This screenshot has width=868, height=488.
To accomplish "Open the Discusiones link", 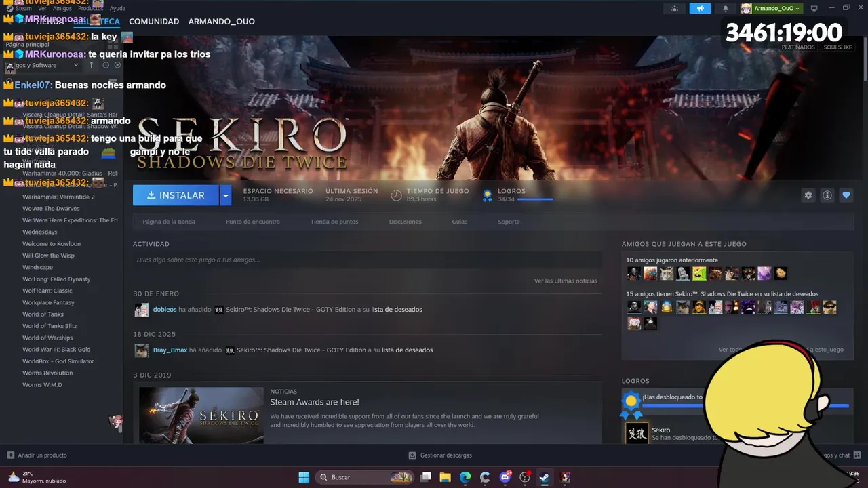I will [406, 222].
